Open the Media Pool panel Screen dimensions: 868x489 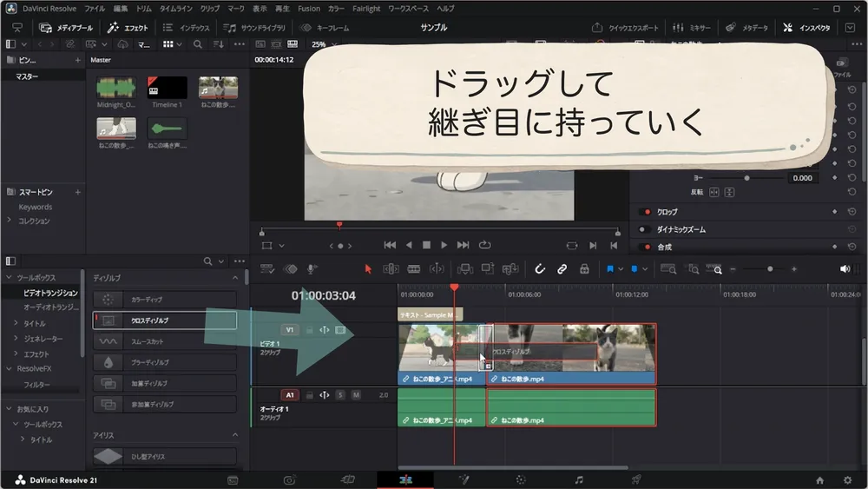tap(67, 28)
